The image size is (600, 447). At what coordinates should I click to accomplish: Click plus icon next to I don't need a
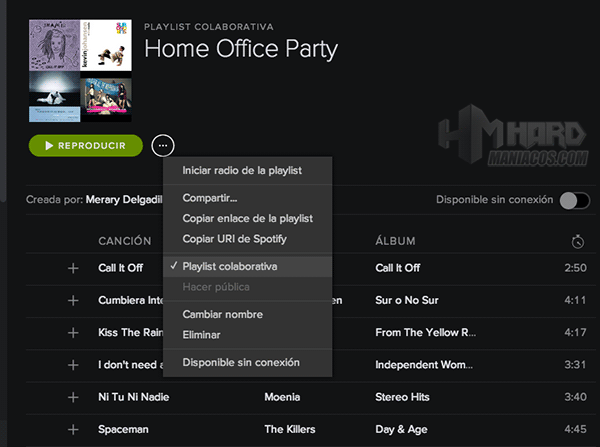72,365
